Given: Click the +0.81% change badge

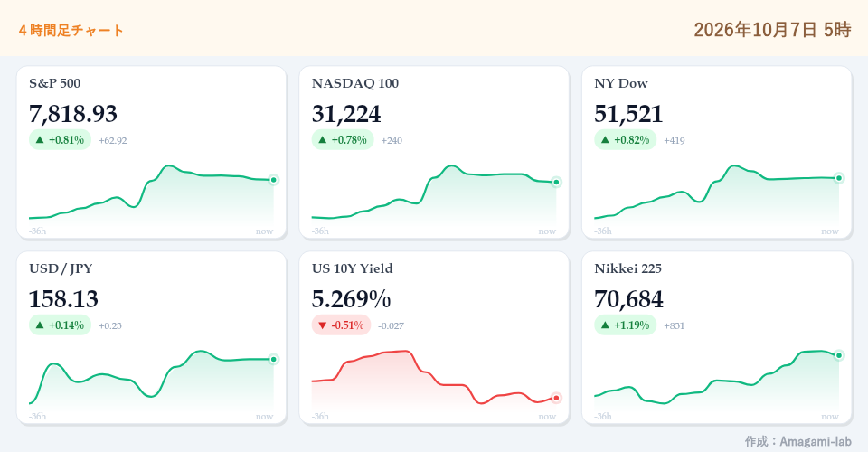Looking at the screenshot, I should 60,140.
